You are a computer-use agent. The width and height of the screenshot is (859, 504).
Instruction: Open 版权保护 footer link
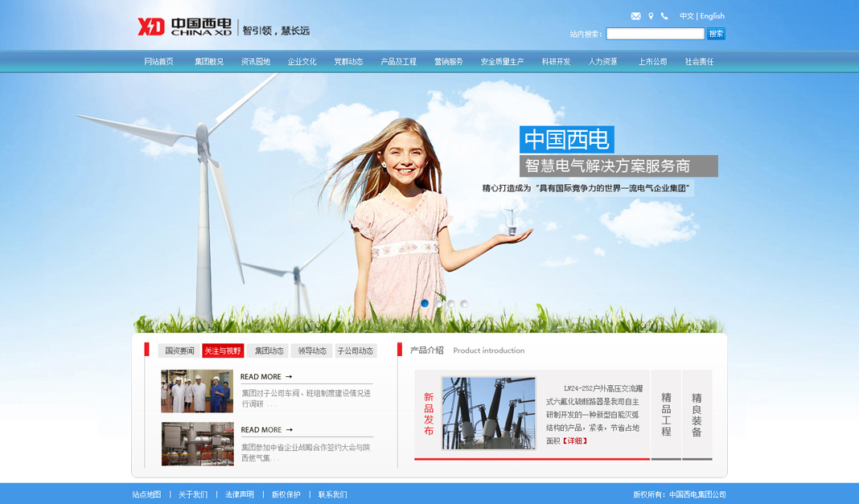click(x=286, y=494)
